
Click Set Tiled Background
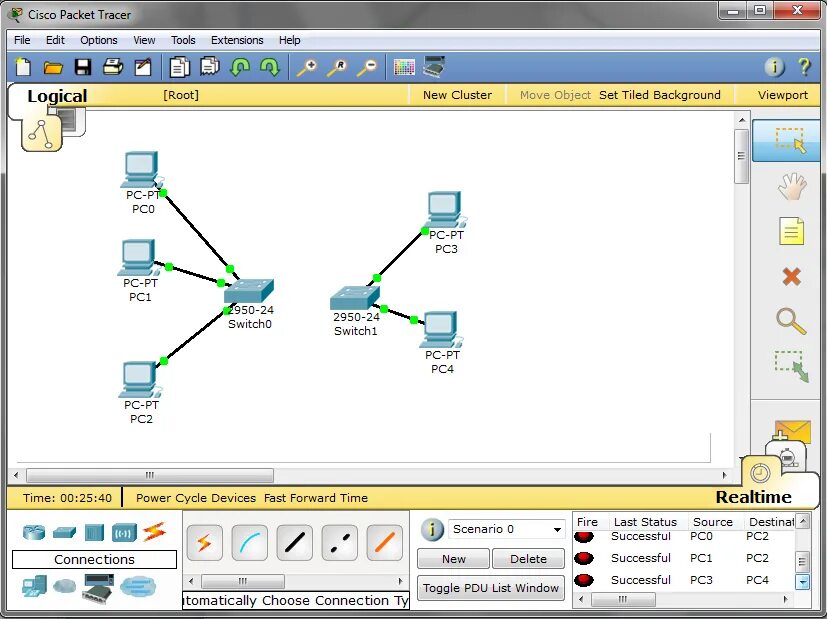pyautogui.click(x=659, y=95)
